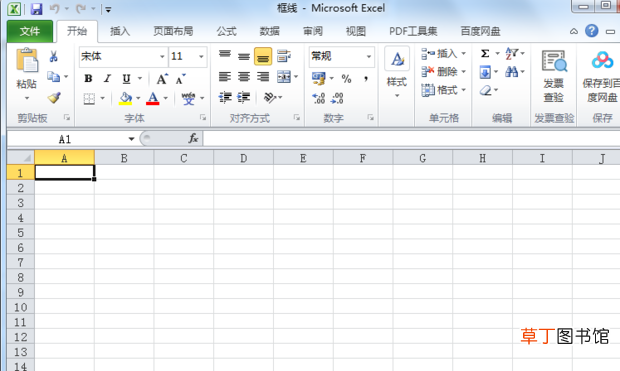Viewport: 620px width, 371px height.
Task: Toggle bold formatting
Action: (x=88, y=79)
